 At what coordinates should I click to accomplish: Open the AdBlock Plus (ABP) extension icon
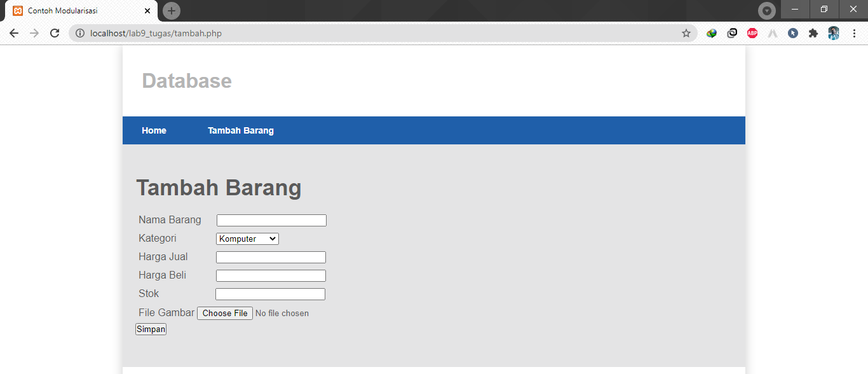tap(752, 33)
